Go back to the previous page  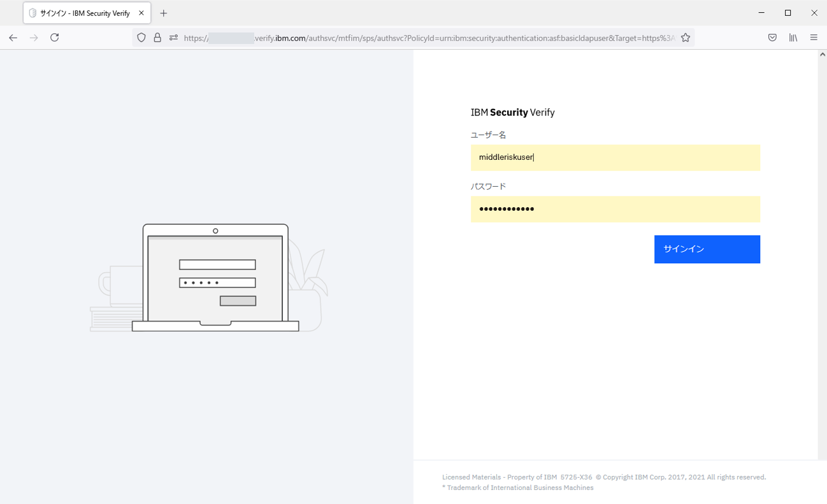click(13, 38)
